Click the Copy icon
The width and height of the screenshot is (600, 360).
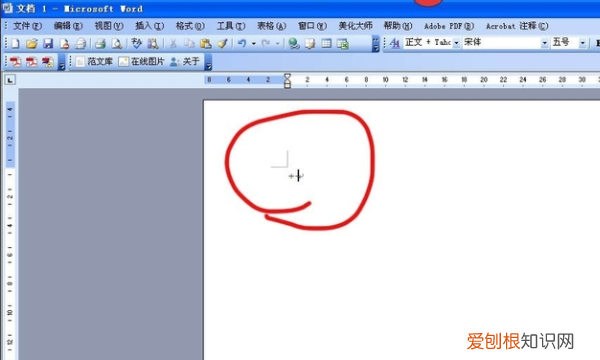189,44
